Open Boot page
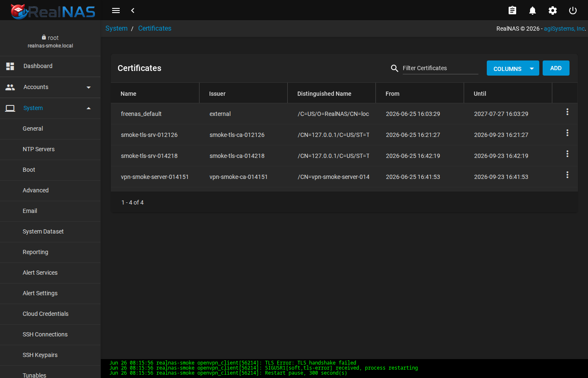This screenshot has width=588, height=378. [x=50, y=170]
